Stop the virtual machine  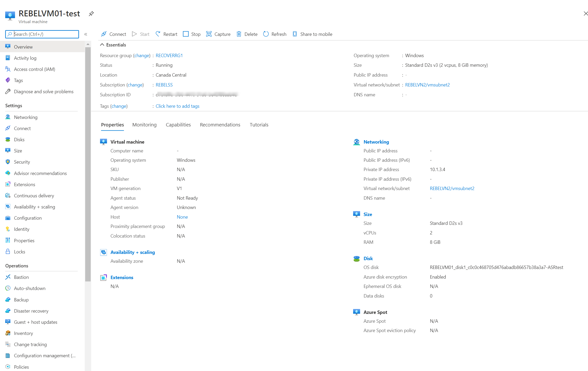click(x=192, y=34)
